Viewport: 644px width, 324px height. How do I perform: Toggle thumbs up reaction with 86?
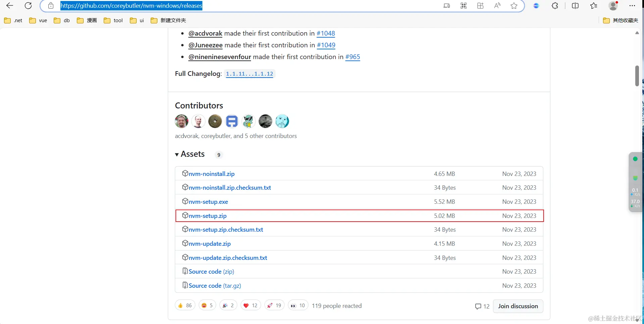point(185,306)
